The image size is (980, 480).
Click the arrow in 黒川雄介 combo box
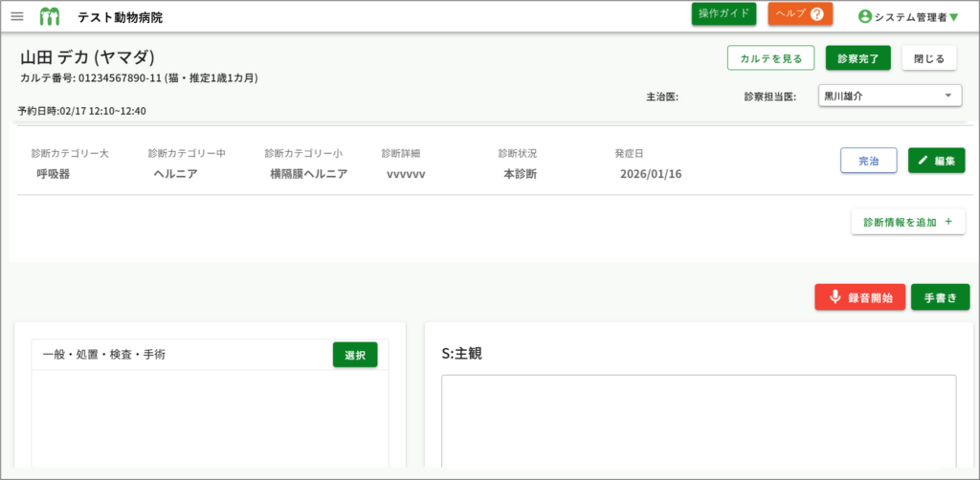947,96
